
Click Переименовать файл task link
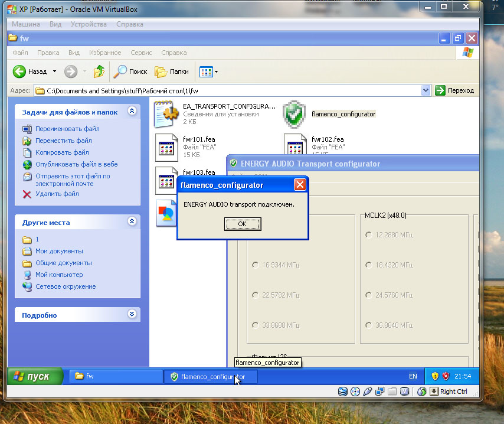(67, 129)
